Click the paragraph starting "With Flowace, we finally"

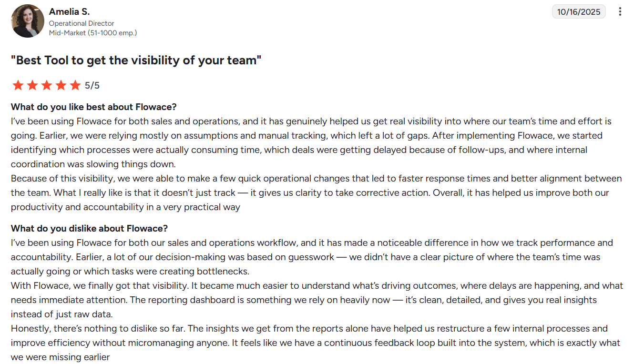coord(317,300)
